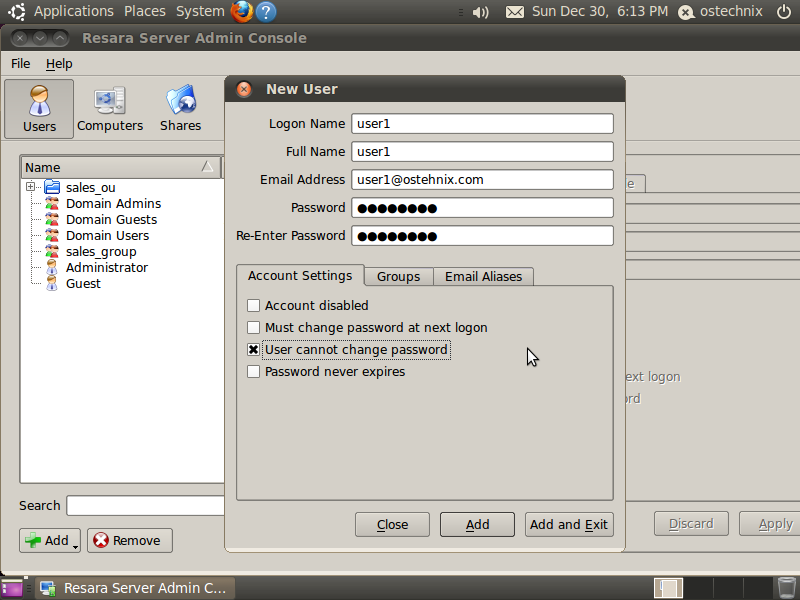This screenshot has height=600, width=800.
Task: Open the Computers section icon
Action: tap(110, 109)
